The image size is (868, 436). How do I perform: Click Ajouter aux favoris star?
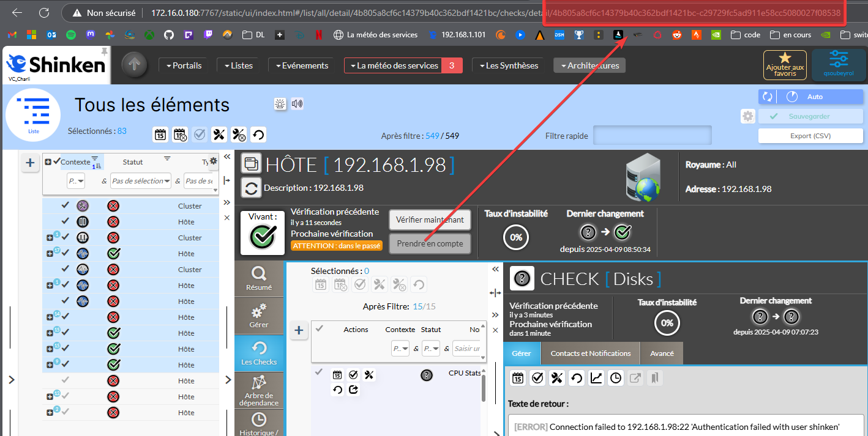pyautogui.click(x=785, y=65)
